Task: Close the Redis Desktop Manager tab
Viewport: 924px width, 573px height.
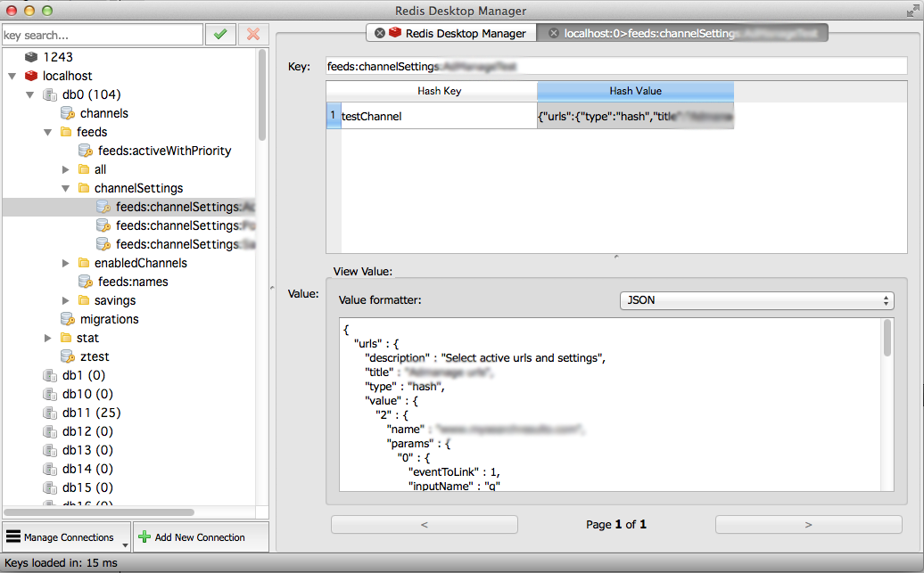Action: (380, 33)
